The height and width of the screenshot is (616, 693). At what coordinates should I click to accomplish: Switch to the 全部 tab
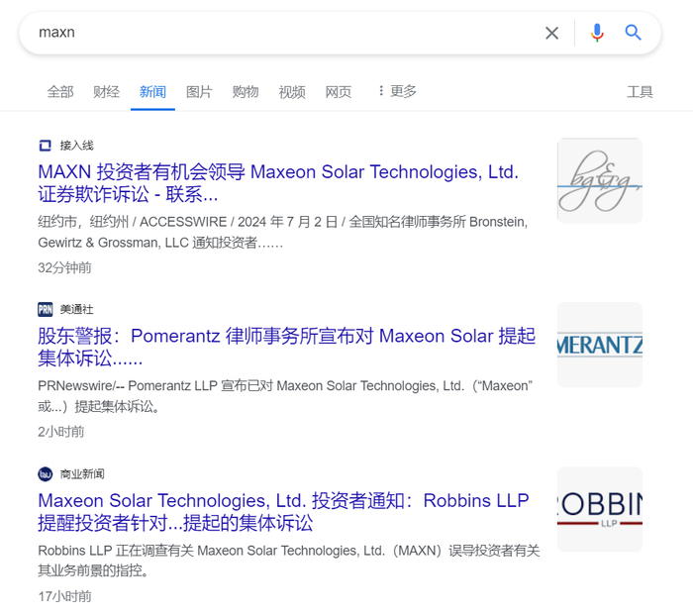coord(60,92)
